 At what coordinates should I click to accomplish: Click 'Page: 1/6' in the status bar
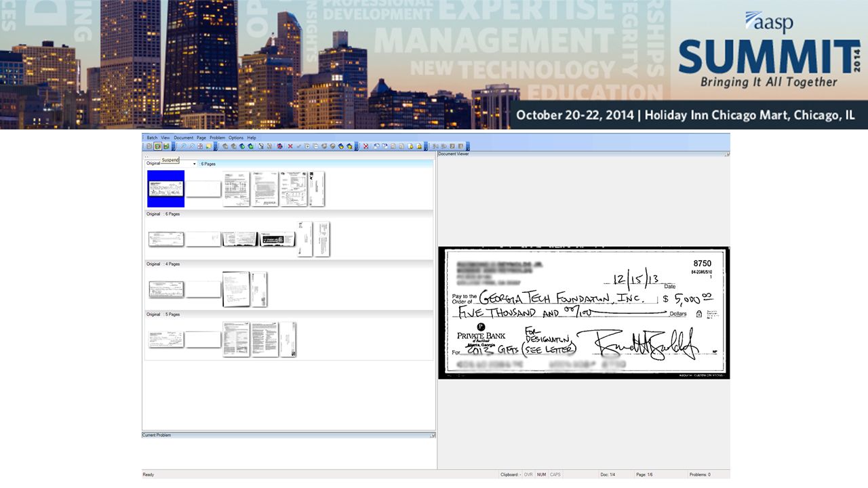(x=644, y=474)
